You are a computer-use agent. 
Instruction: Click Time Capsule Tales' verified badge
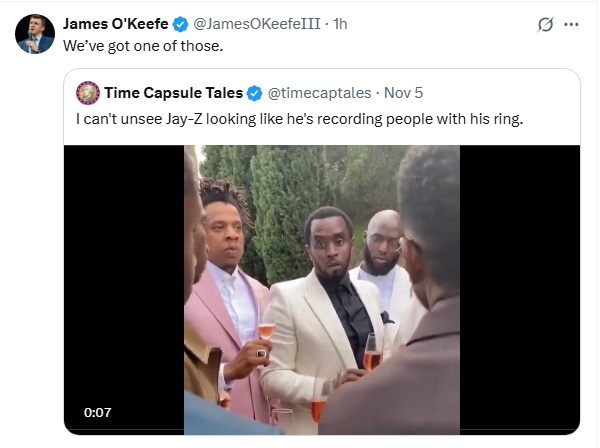[255, 93]
